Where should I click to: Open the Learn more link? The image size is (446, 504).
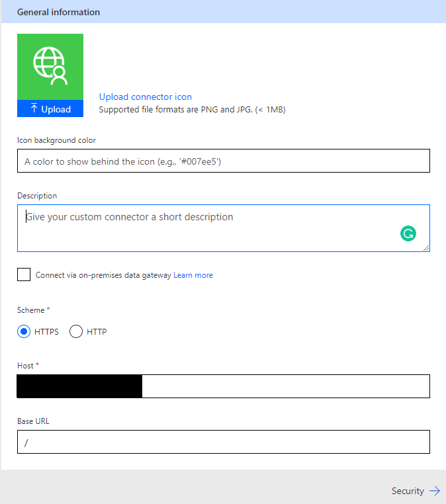193,275
